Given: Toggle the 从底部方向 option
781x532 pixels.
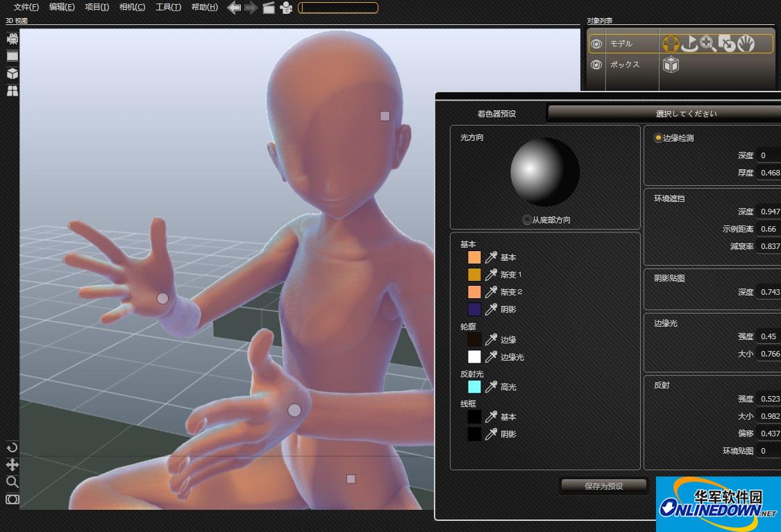Looking at the screenshot, I should pos(527,220).
